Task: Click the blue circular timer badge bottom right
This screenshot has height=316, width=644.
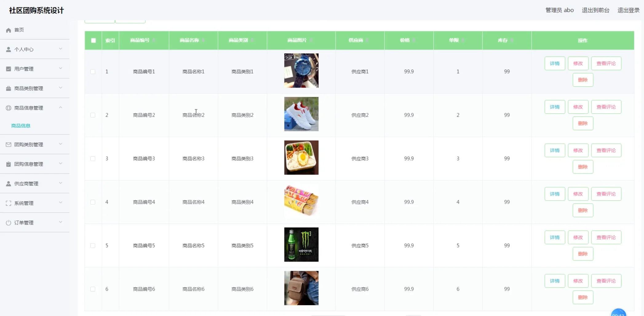Action: 618,313
